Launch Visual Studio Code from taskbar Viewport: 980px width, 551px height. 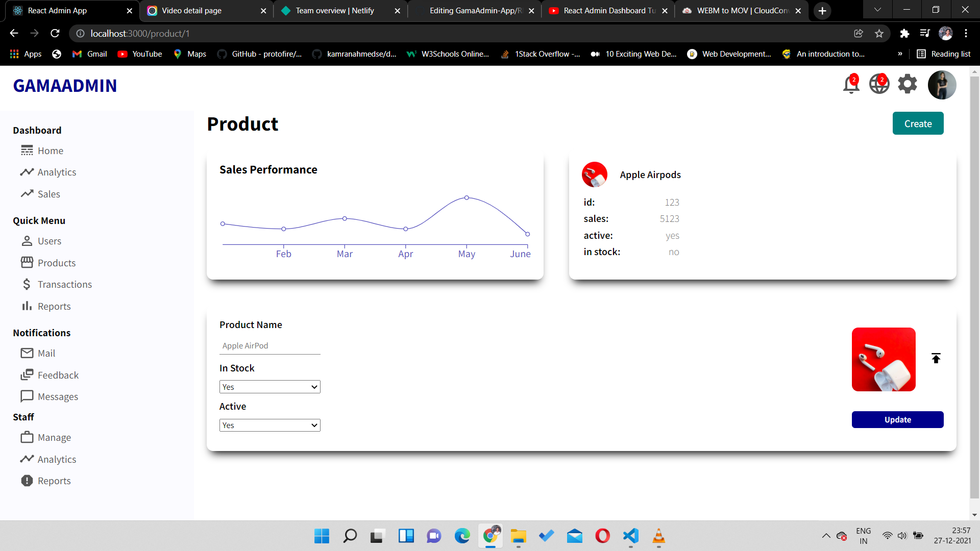click(630, 536)
